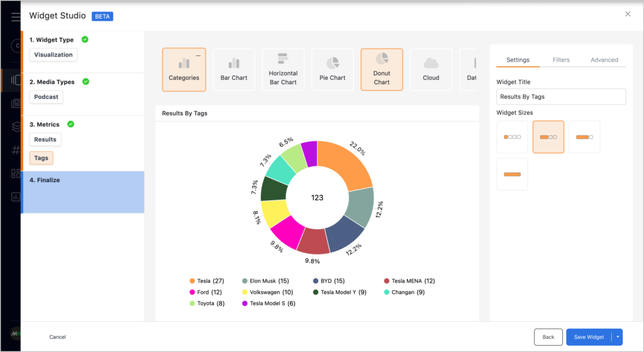Click Save Widget
644x352 pixels.
589,337
